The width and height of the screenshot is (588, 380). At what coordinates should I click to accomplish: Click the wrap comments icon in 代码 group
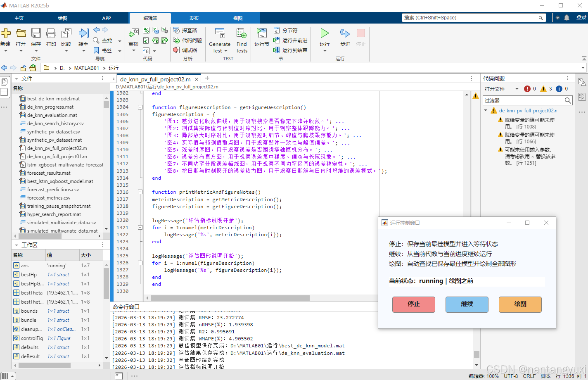(x=164, y=30)
